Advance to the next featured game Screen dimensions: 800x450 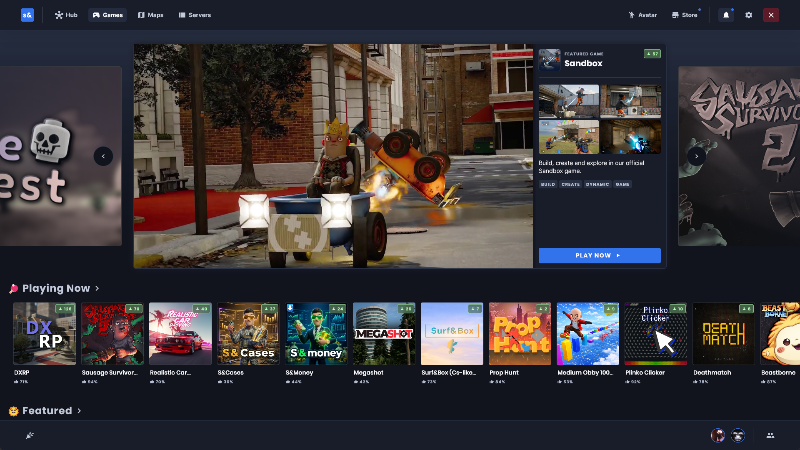[697, 156]
